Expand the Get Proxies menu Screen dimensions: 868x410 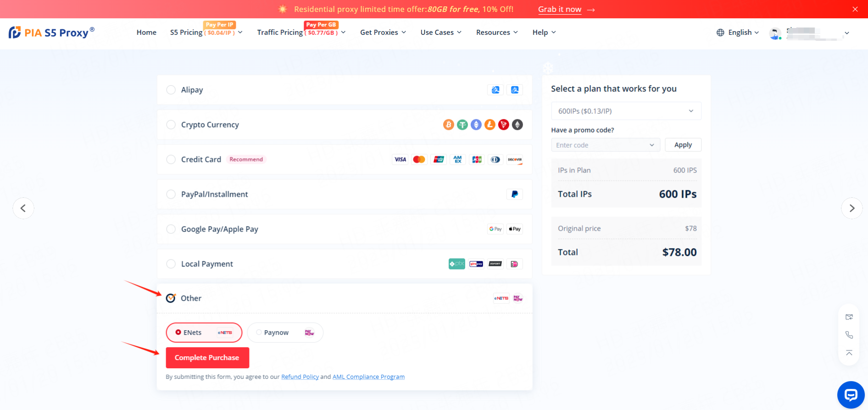[383, 33]
